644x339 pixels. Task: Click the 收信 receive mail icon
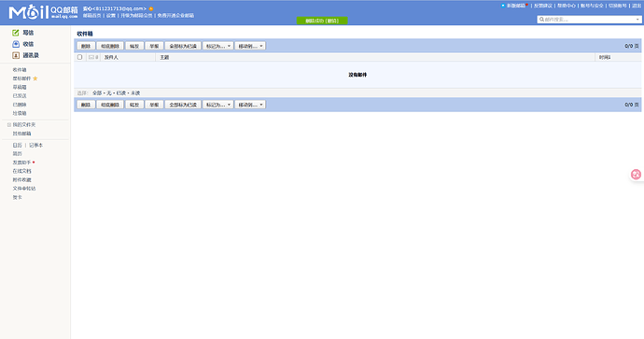tap(16, 44)
